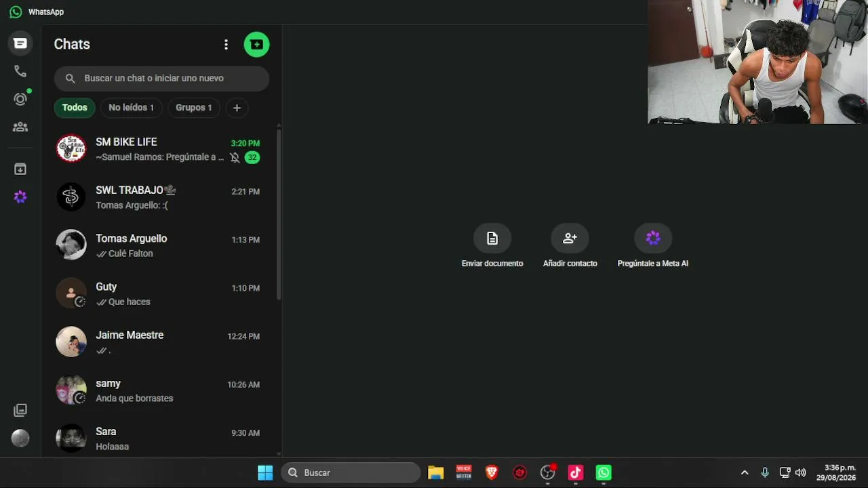868x488 pixels.
Task: Open the SM BIKE LIFE chat
Action: [x=161, y=149]
